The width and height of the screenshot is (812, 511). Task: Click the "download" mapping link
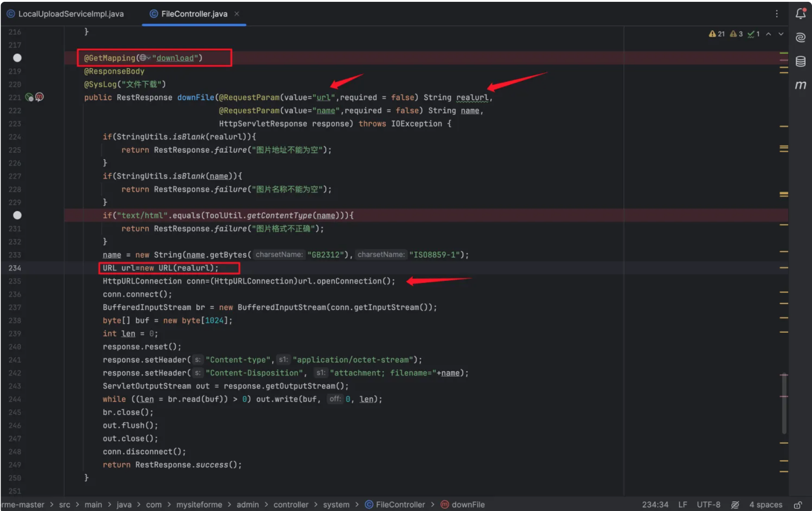point(175,58)
